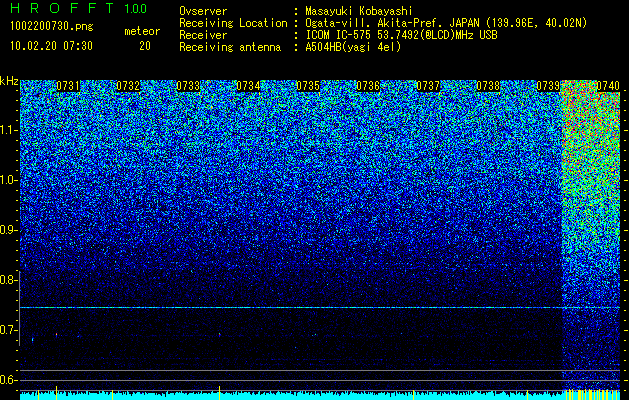This screenshot has height=400, width=629.
Task: Click the antenna text A504HB(yagi 4el)
Action: 353,47
